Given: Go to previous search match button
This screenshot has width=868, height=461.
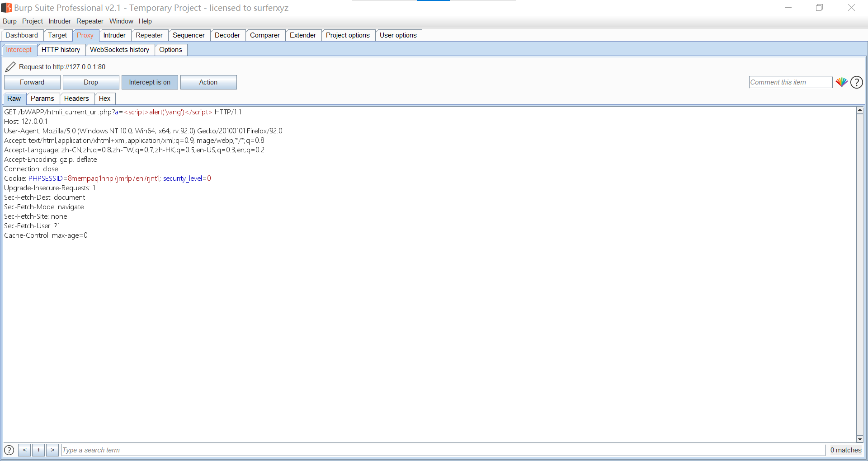Looking at the screenshot, I should pos(24,450).
